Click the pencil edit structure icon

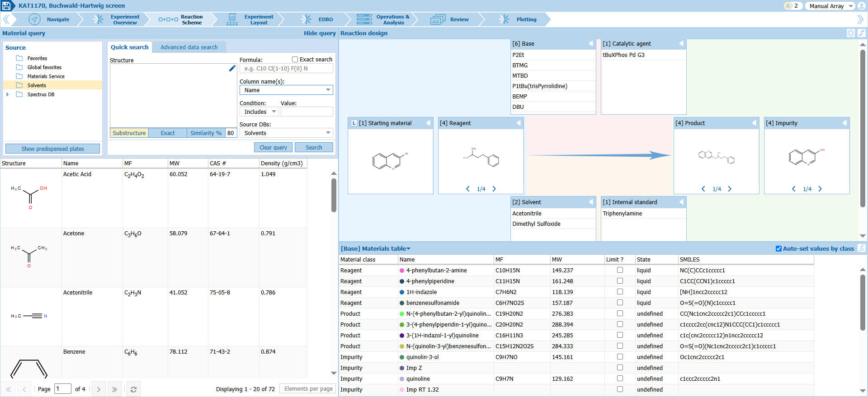232,68
